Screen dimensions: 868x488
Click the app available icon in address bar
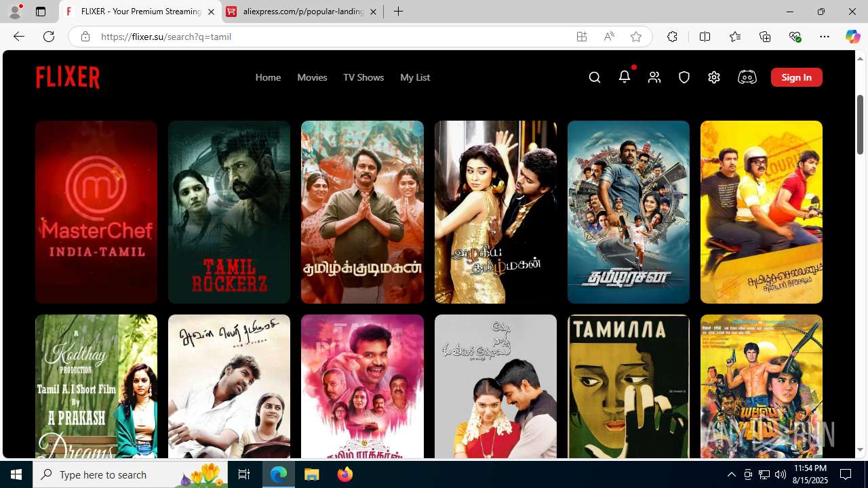point(582,37)
